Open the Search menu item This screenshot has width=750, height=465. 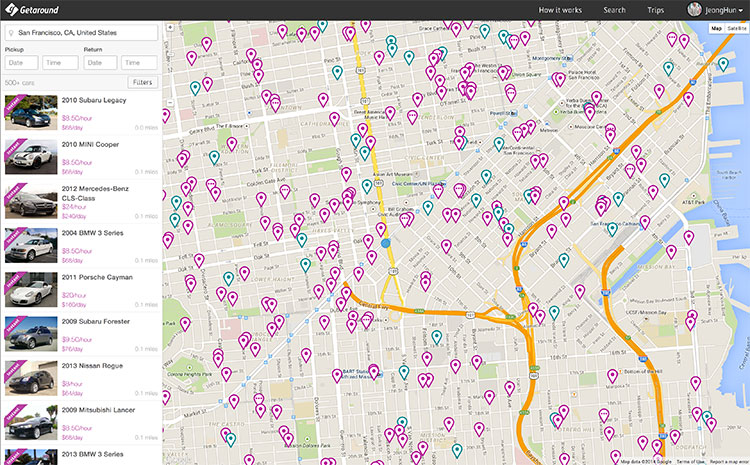pyautogui.click(x=614, y=10)
